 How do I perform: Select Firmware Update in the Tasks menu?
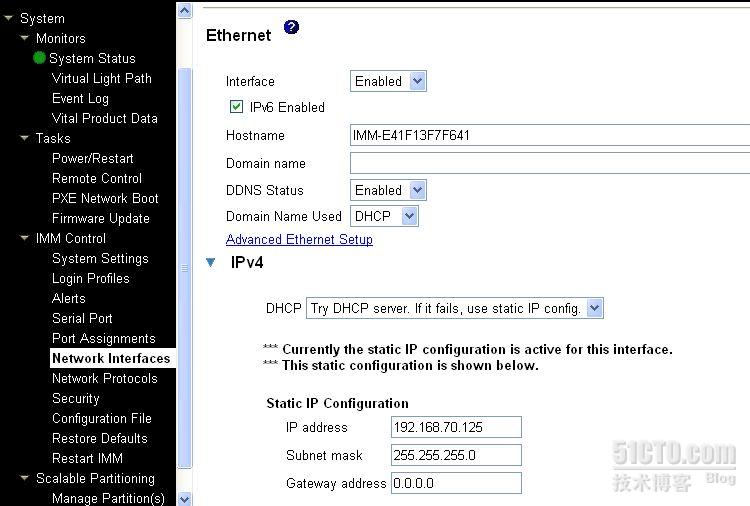[x=100, y=218]
